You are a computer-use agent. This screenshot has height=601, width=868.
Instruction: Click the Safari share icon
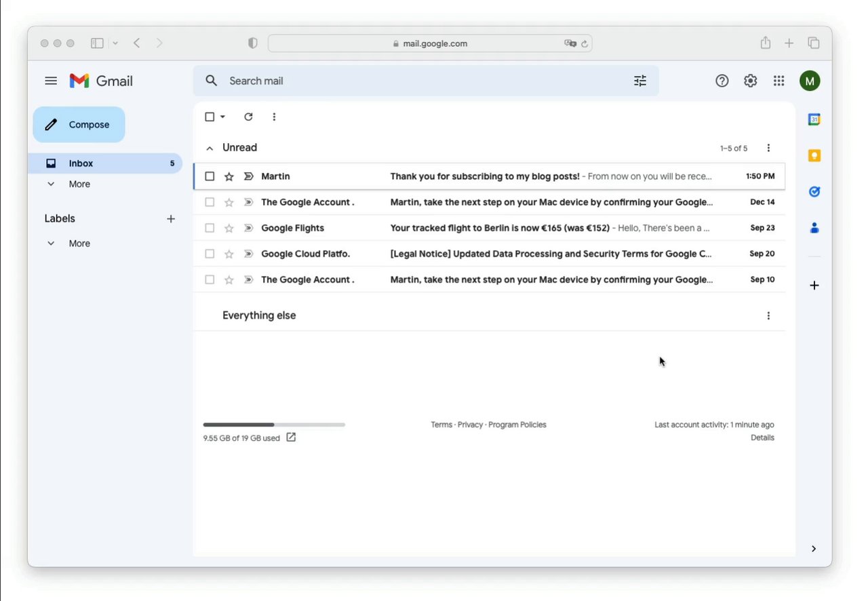pos(766,43)
